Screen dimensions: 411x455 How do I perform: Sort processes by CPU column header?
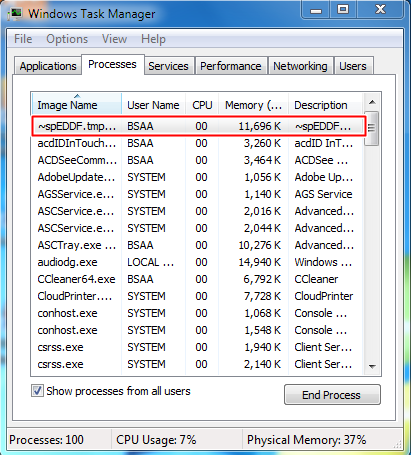(202, 105)
